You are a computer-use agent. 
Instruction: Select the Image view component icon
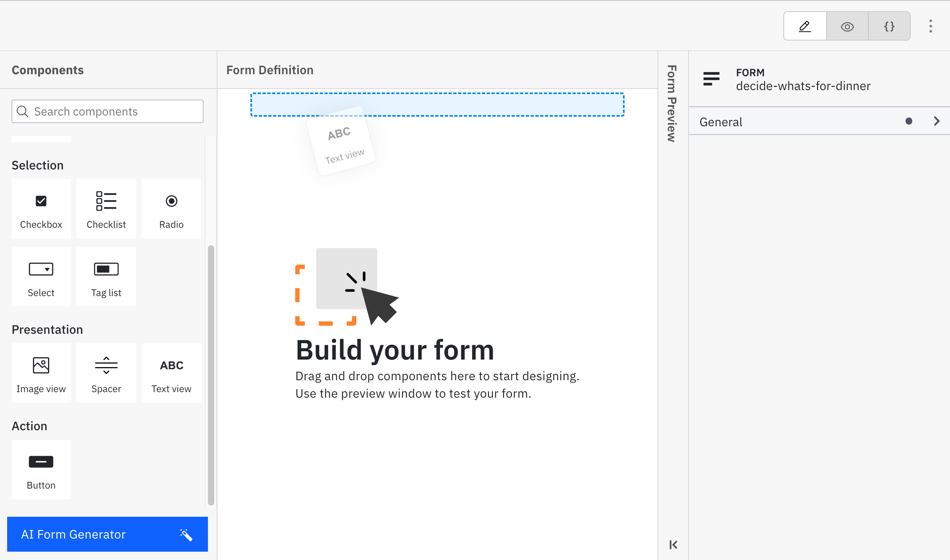pyautogui.click(x=41, y=365)
